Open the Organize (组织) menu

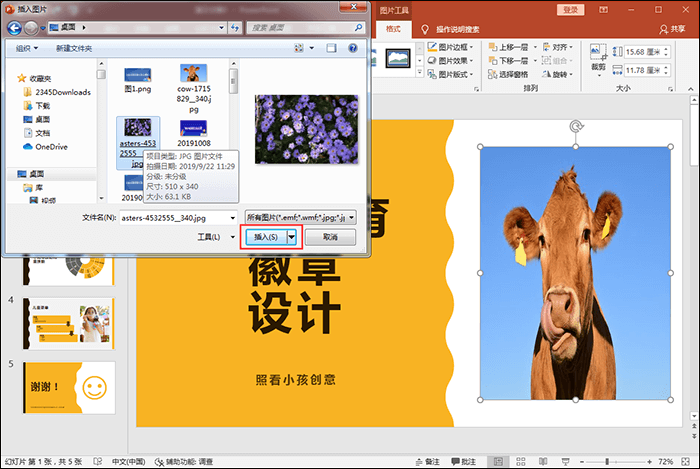(x=26, y=48)
